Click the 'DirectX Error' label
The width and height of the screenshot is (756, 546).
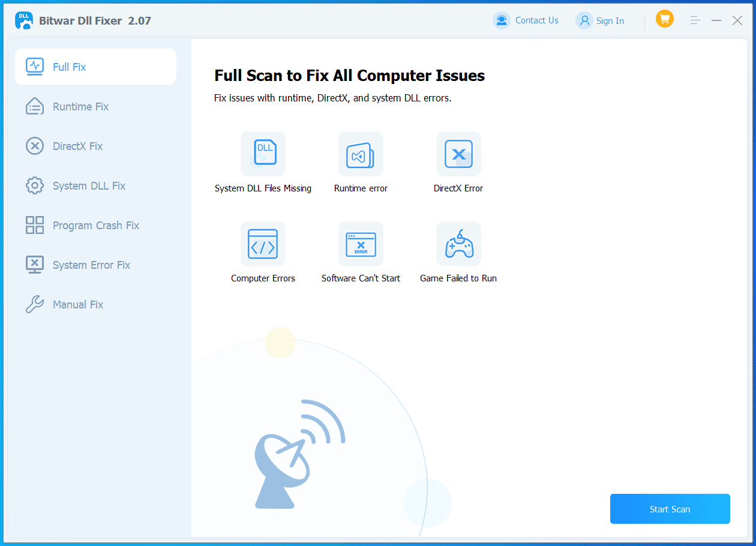(x=458, y=188)
